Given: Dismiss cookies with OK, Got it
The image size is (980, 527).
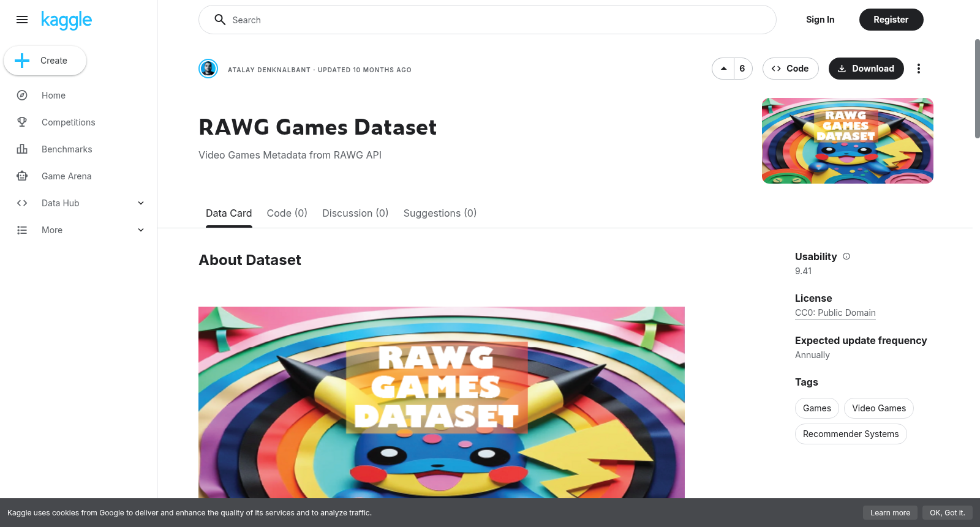Looking at the screenshot, I should click(948, 513).
